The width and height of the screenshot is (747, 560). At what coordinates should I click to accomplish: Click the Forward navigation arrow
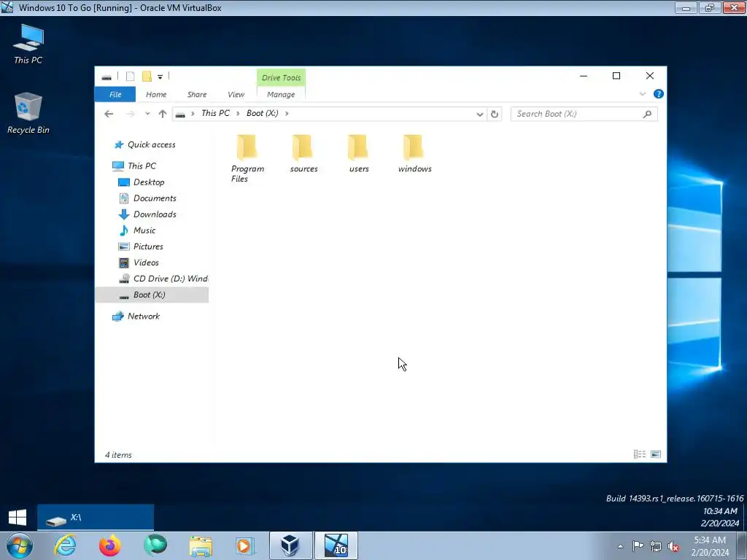(x=130, y=114)
